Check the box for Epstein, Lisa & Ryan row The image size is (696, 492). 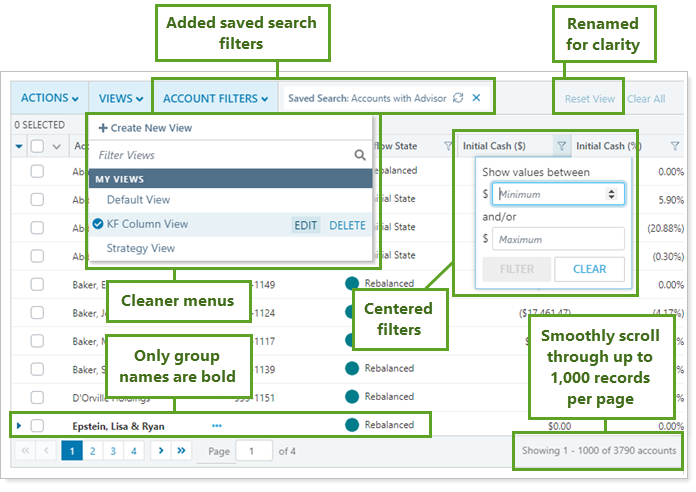coord(37,425)
